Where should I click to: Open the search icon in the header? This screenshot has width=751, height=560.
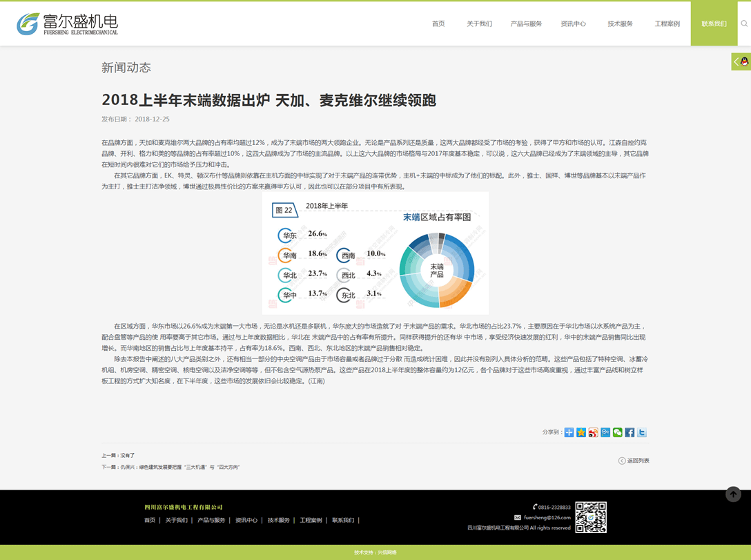click(x=744, y=23)
